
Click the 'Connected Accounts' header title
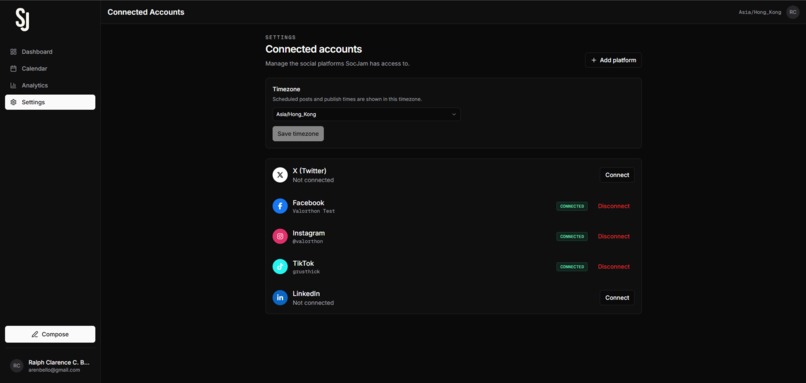point(145,12)
